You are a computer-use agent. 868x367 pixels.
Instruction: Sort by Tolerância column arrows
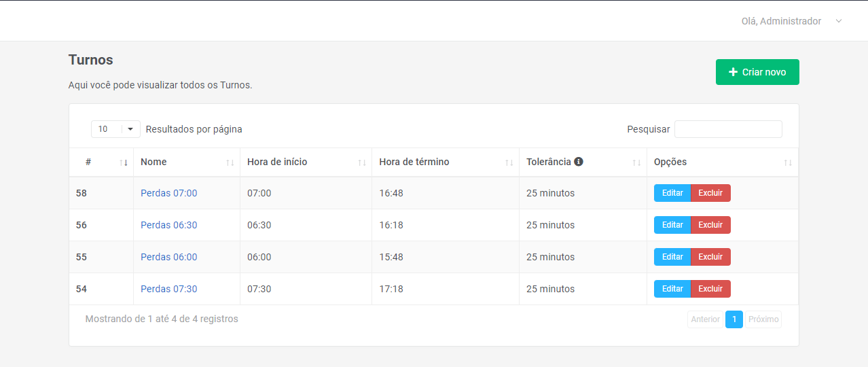[636, 162]
